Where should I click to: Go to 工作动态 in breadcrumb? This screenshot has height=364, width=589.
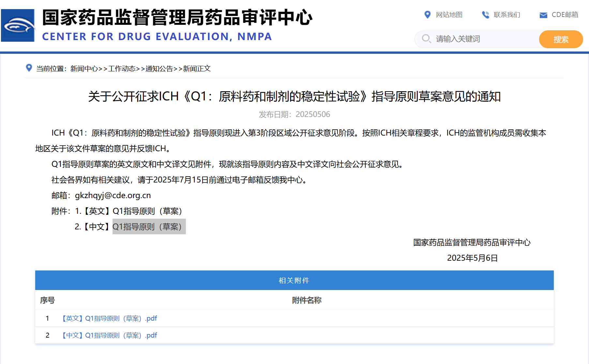tap(122, 68)
